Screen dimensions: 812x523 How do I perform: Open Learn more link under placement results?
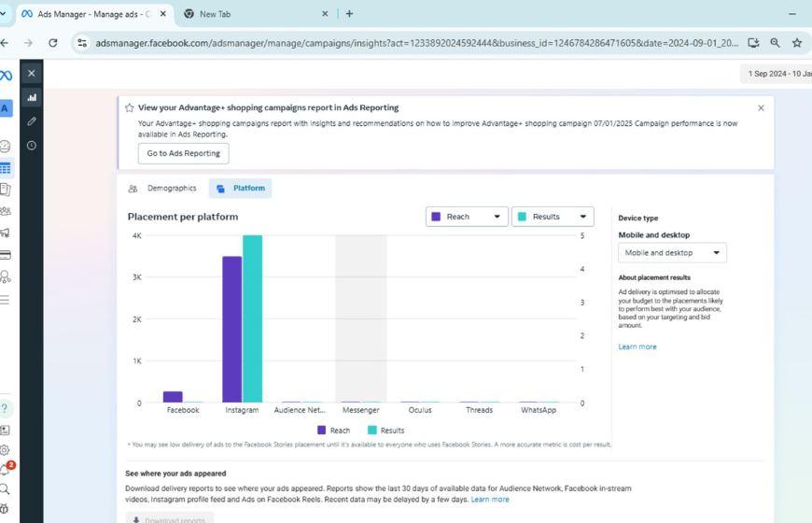pyautogui.click(x=637, y=346)
